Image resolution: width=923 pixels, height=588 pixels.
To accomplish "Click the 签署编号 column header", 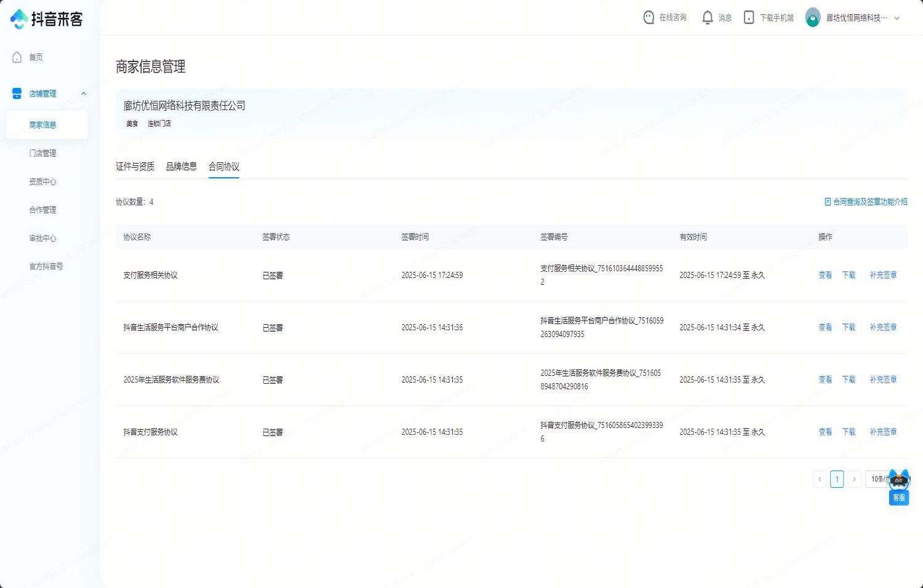I will tap(554, 237).
